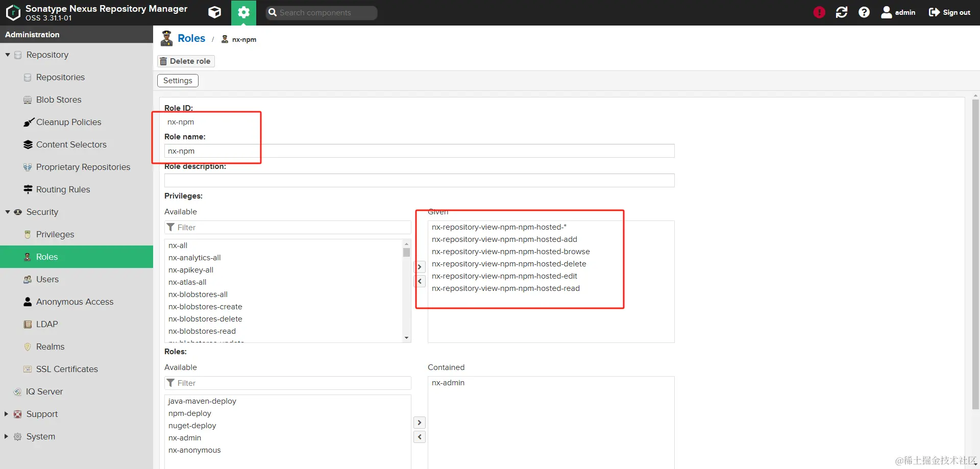Click the Roles breadcrumb link
Viewport: 980px width, 469px height.
point(191,38)
